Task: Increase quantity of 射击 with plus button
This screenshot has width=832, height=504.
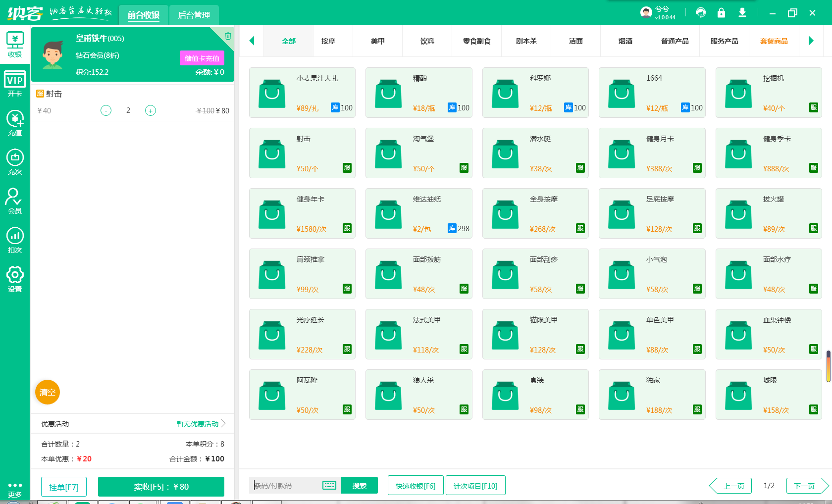Action: point(151,110)
